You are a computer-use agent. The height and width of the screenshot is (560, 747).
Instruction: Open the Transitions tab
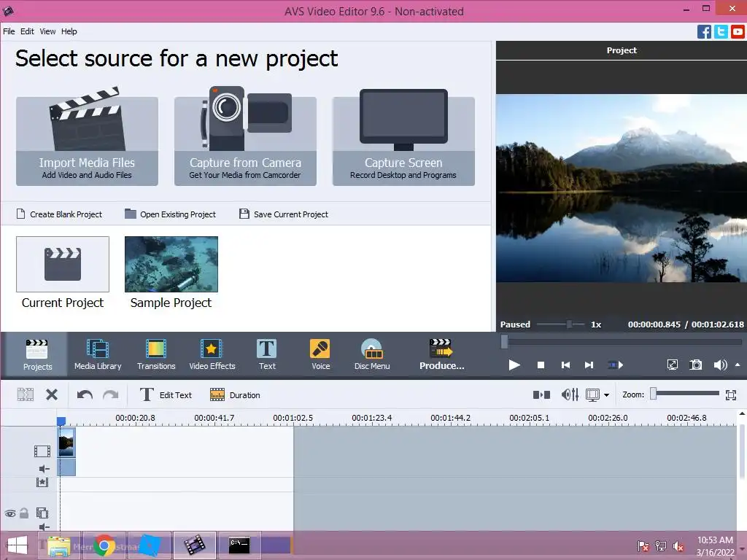(156, 355)
